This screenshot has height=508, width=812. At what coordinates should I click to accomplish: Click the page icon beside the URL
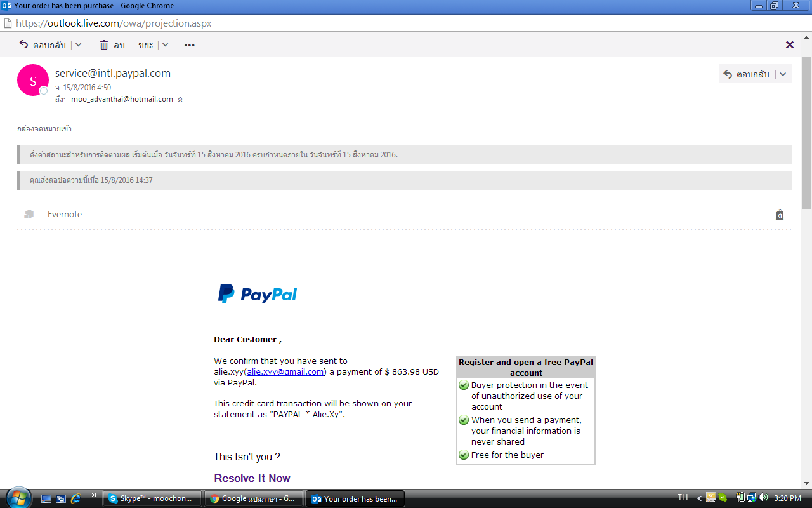tap(8, 23)
